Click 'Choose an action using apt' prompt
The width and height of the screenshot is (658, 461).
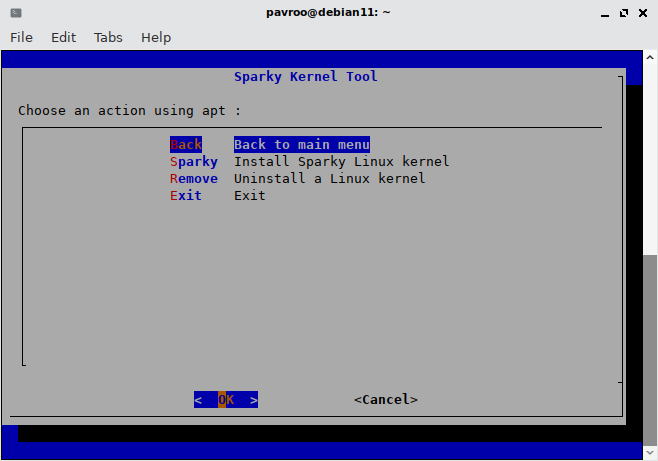(x=129, y=111)
